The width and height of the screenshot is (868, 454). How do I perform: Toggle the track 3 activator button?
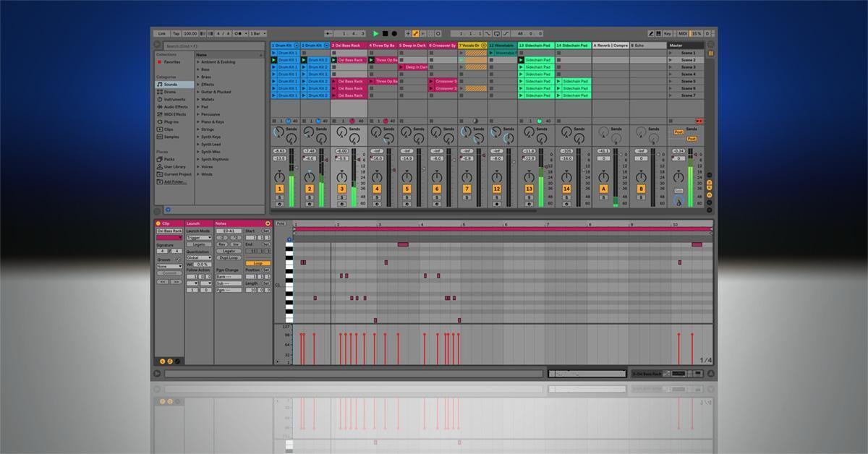(x=341, y=189)
